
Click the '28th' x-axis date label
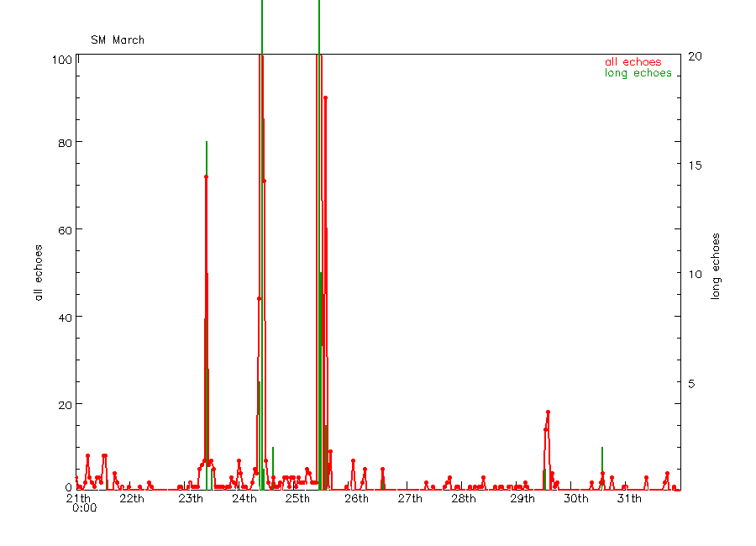coord(464,498)
